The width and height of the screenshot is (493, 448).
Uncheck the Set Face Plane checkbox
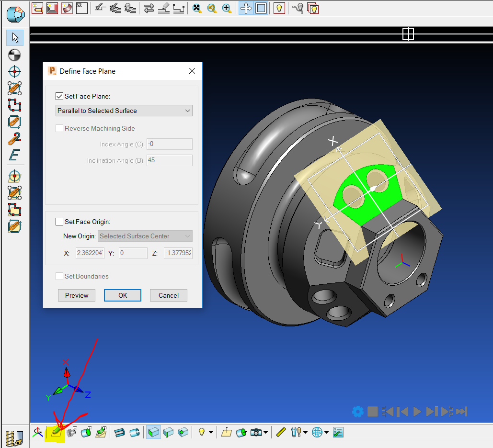coord(59,96)
